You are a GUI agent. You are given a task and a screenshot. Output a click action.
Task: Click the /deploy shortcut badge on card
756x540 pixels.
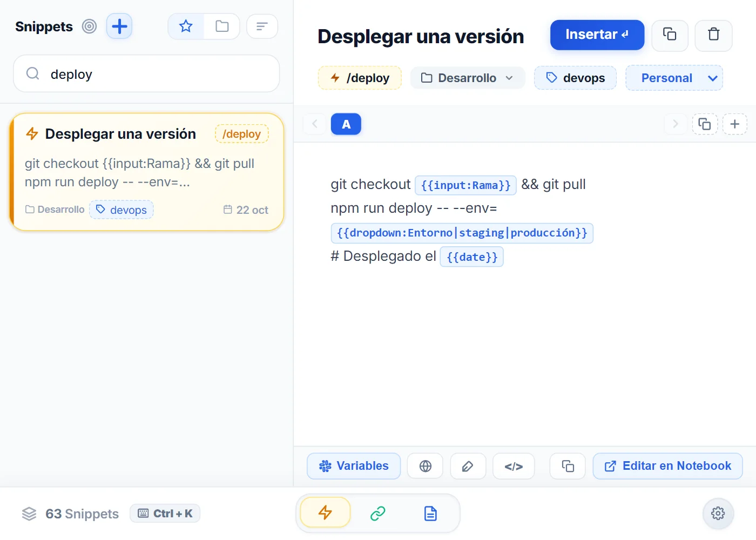coord(241,134)
